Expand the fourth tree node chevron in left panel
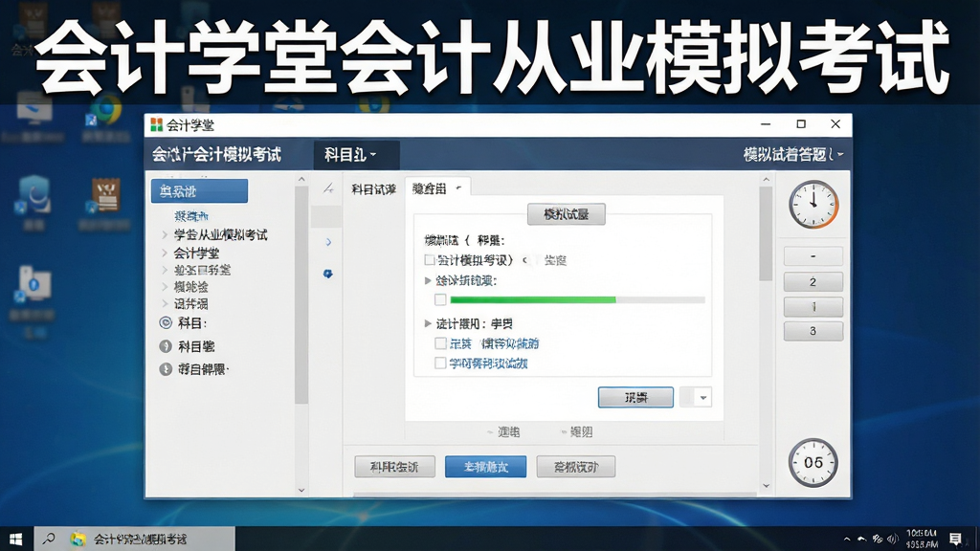The height and width of the screenshot is (551, 980). point(165,287)
